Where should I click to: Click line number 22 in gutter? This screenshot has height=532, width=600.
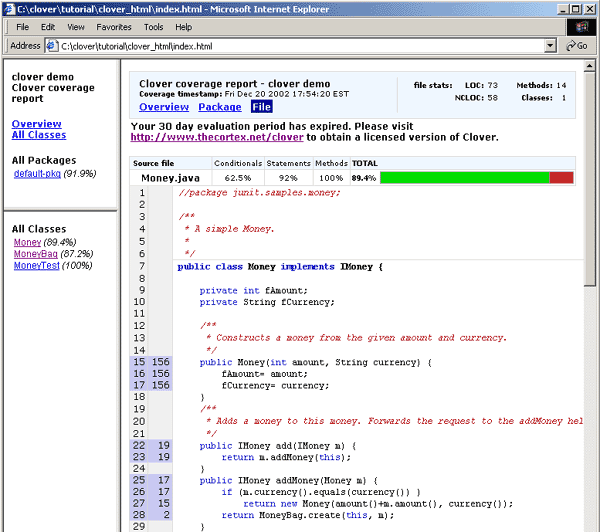click(x=139, y=446)
